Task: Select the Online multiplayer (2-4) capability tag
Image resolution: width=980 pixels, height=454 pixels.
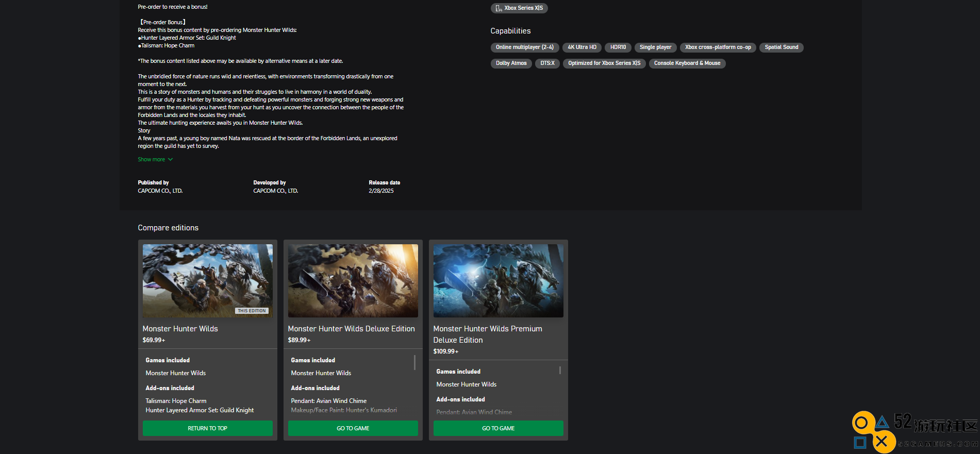Action: [525, 47]
